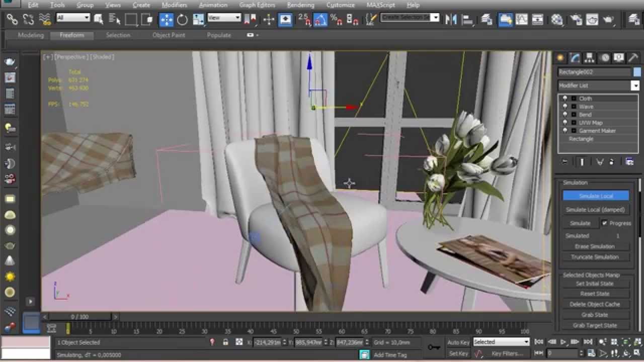Open the Modifiers menu
Viewport: 644px width, 362px height.
(x=175, y=5)
